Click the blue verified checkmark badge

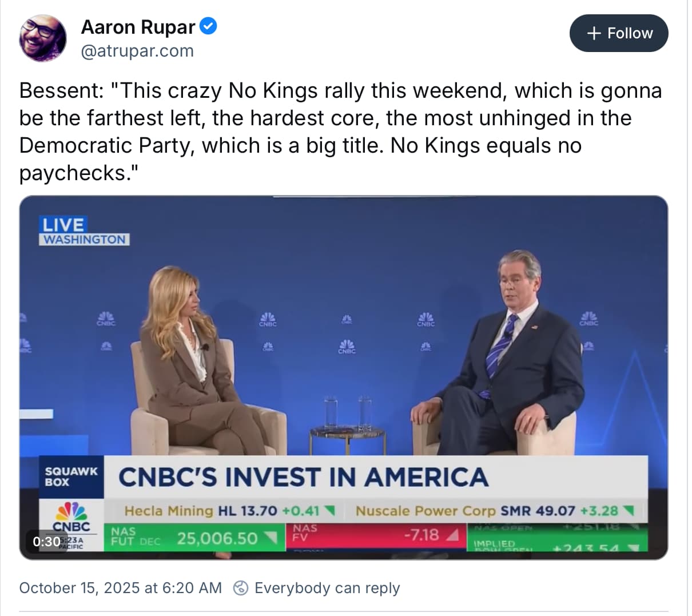(208, 26)
